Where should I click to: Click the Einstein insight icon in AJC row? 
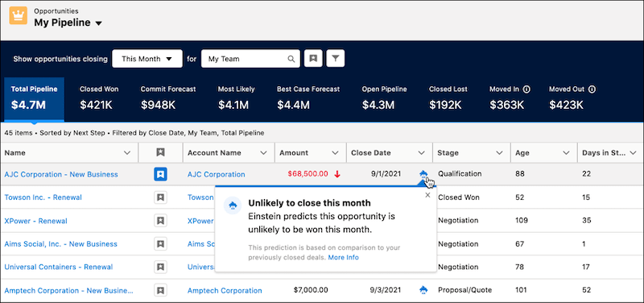[423, 174]
